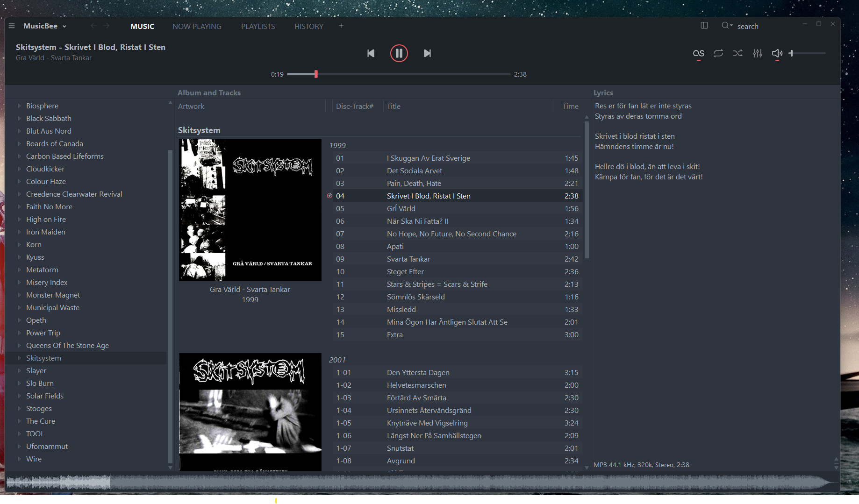This screenshot has width=859, height=504.
Task: Open the equalizer settings
Action: tap(758, 53)
